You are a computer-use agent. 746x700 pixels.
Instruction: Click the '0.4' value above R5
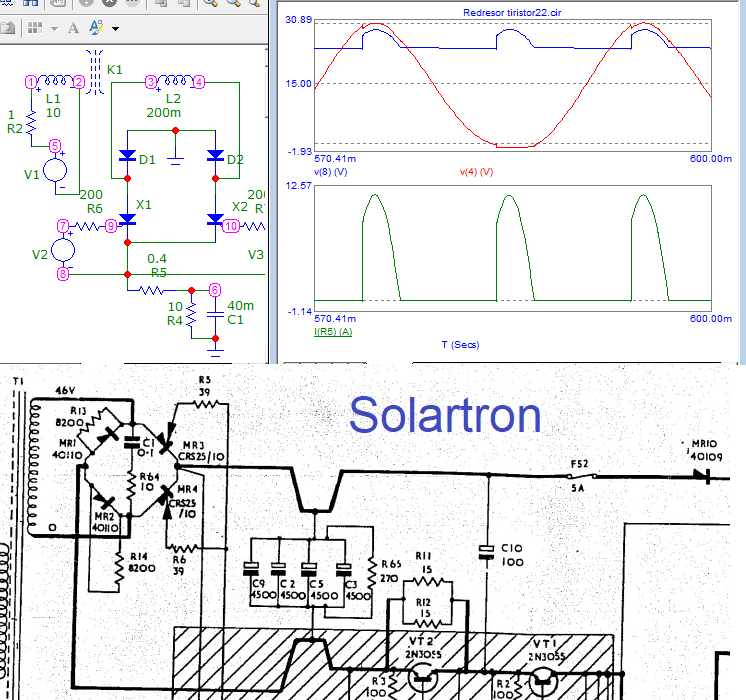pyautogui.click(x=157, y=259)
